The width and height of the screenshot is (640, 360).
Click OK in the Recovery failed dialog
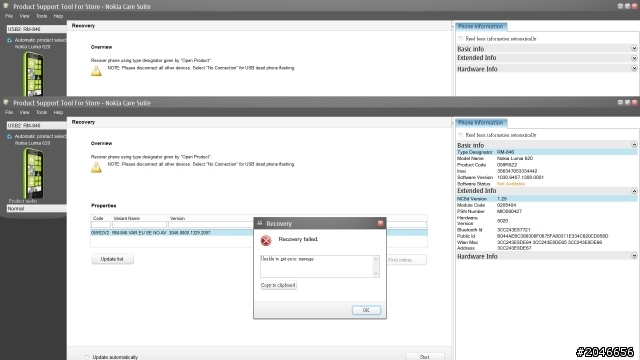[366, 310]
